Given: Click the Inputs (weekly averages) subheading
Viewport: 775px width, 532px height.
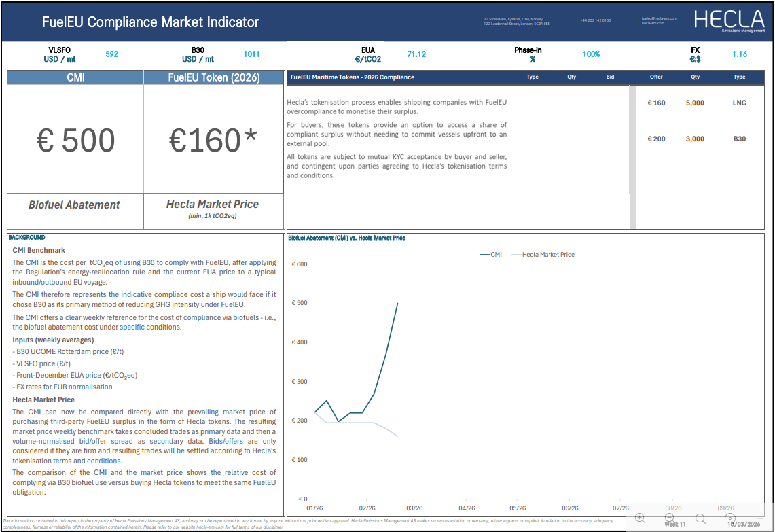Looking at the screenshot, I should tap(53, 340).
